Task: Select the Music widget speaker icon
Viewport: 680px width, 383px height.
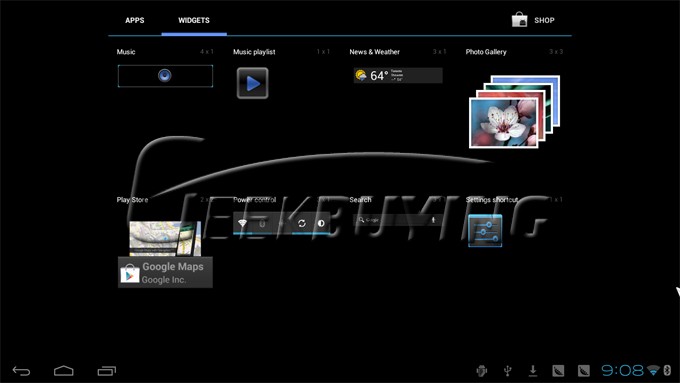Action: pyautogui.click(x=165, y=75)
